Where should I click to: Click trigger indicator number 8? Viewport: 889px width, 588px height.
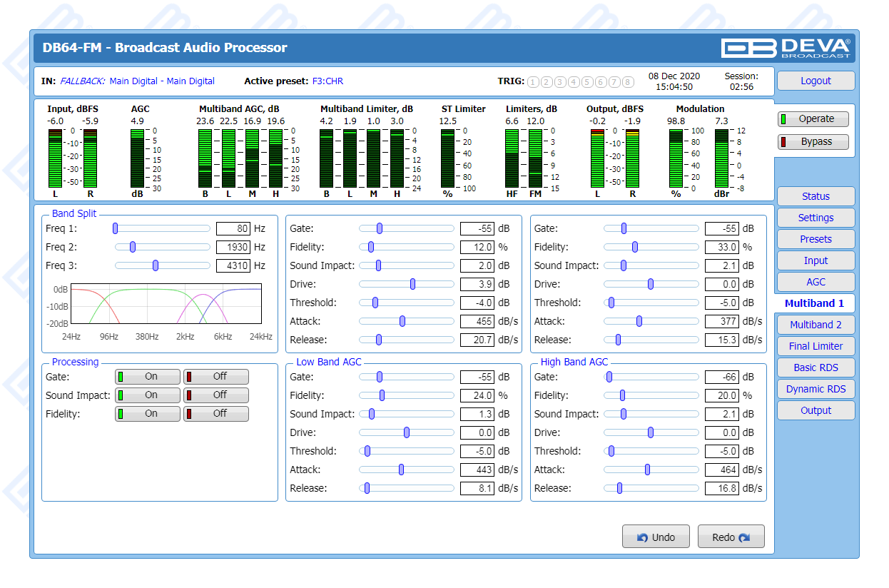(x=628, y=82)
